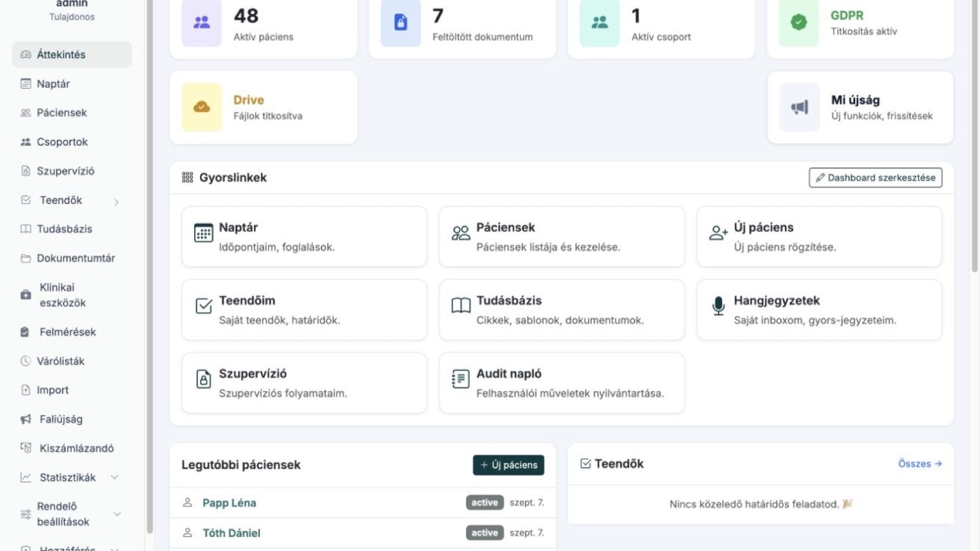The height and width of the screenshot is (551, 980).
Task: Click active badge in Tóth Dániel row
Action: (x=484, y=533)
